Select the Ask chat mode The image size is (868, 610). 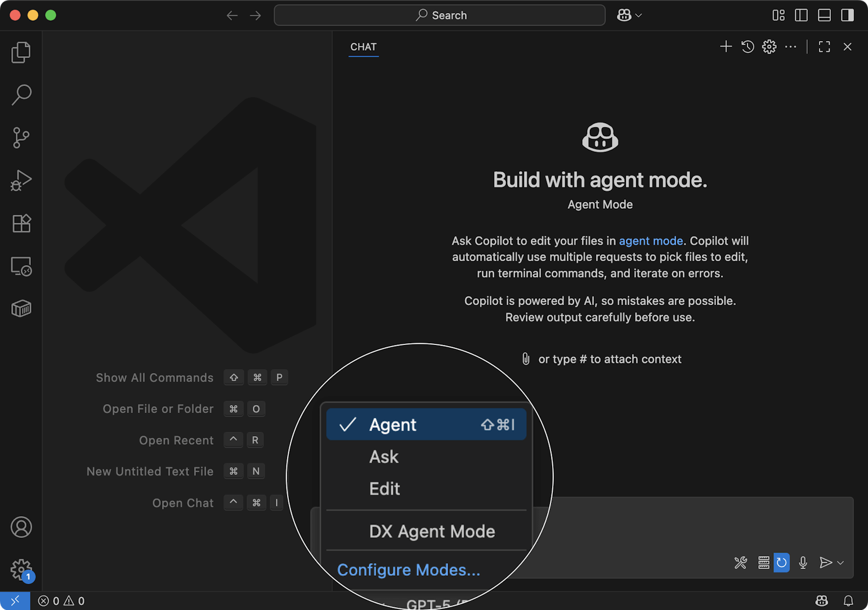pyautogui.click(x=383, y=456)
